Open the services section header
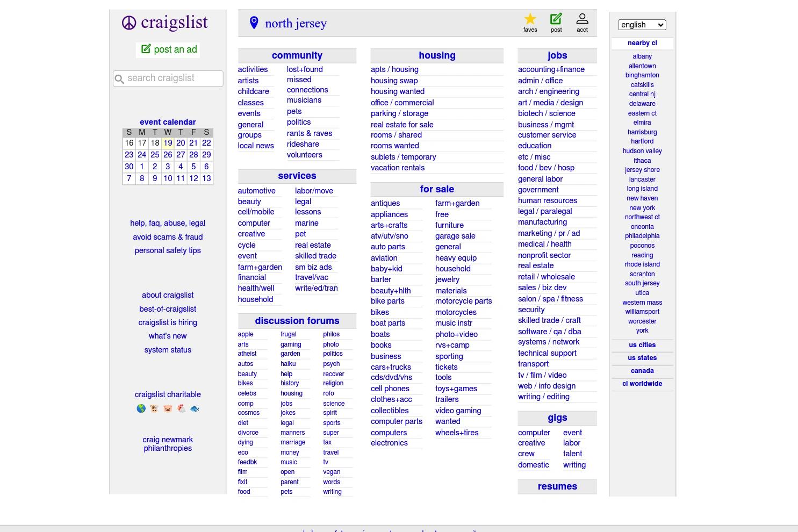 pyautogui.click(x=297, y=176)
